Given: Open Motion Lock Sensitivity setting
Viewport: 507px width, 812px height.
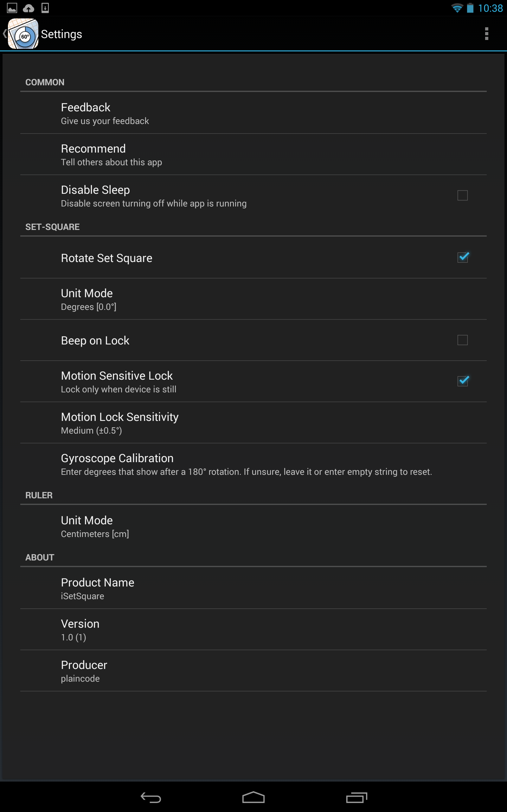Looking at the screenshot, I should pyautogui.click(x=253, y=422).
